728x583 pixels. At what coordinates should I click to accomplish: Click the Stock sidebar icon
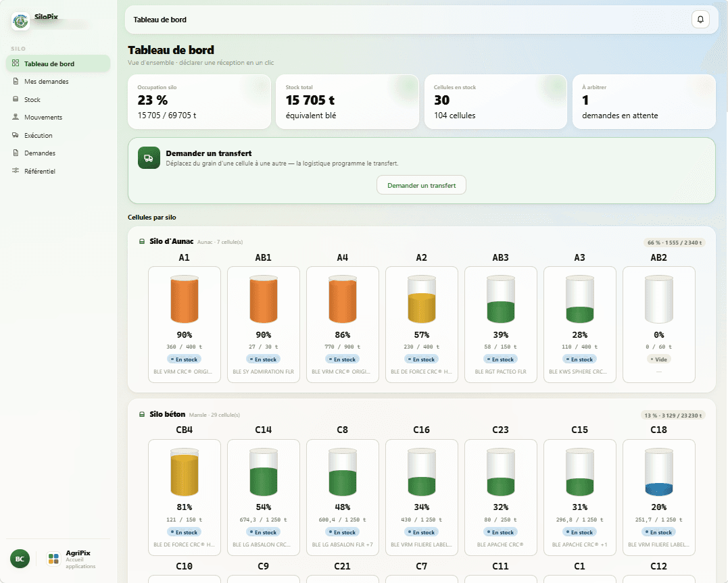[x=16, y=99]
